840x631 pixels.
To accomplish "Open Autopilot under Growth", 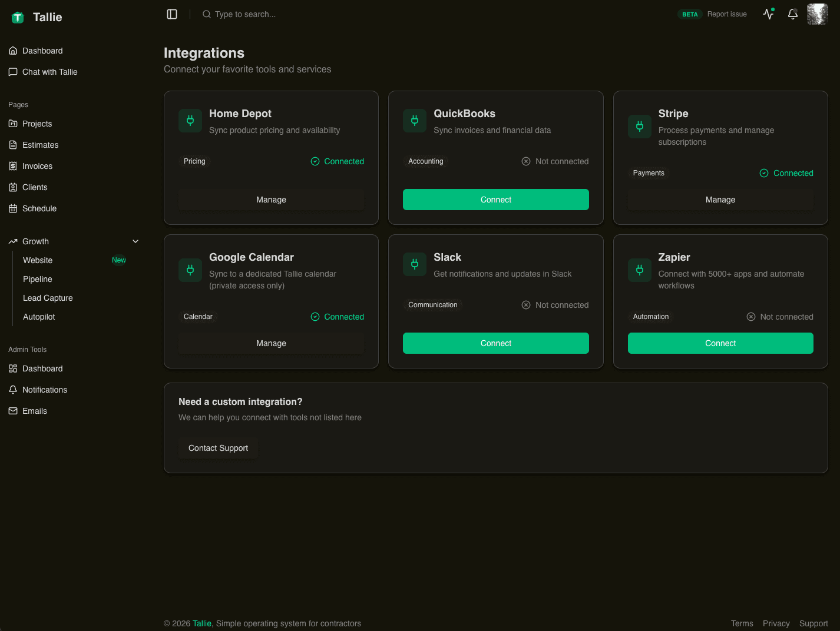I will (x=39, y=317).
